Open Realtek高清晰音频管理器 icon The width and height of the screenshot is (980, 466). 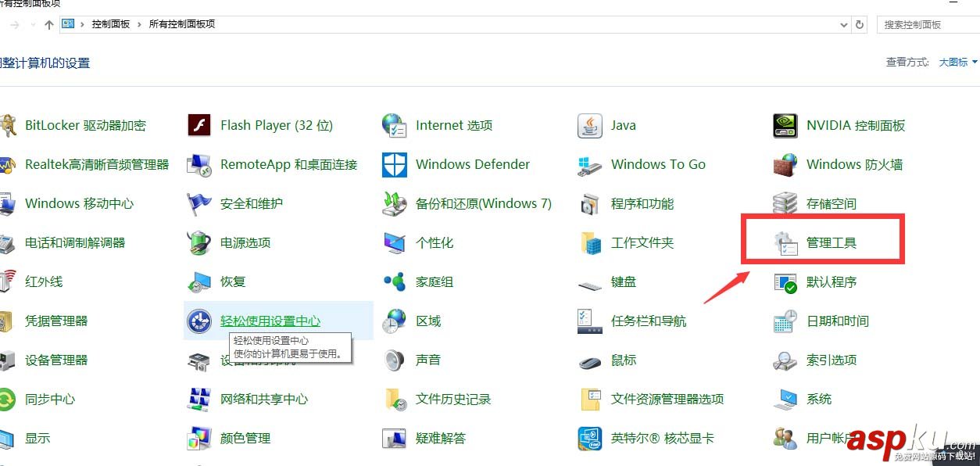8,164
